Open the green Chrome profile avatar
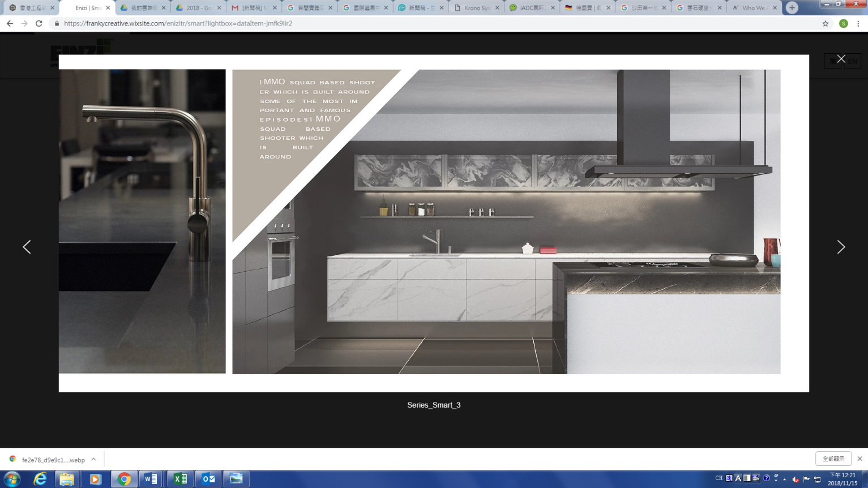The height and width of the screenshot is (488, 868). (x=843, y=23)
